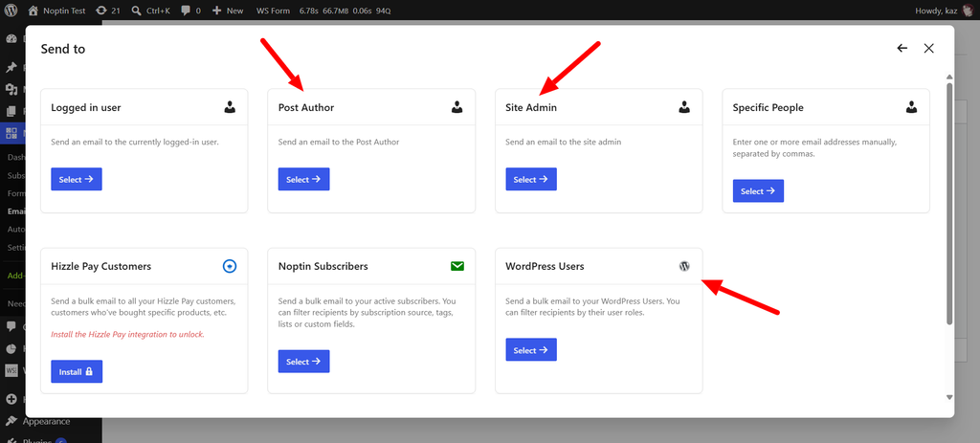Click the Specific People person icon
Screen dimensions: 980x443
[x=911, y=107]
